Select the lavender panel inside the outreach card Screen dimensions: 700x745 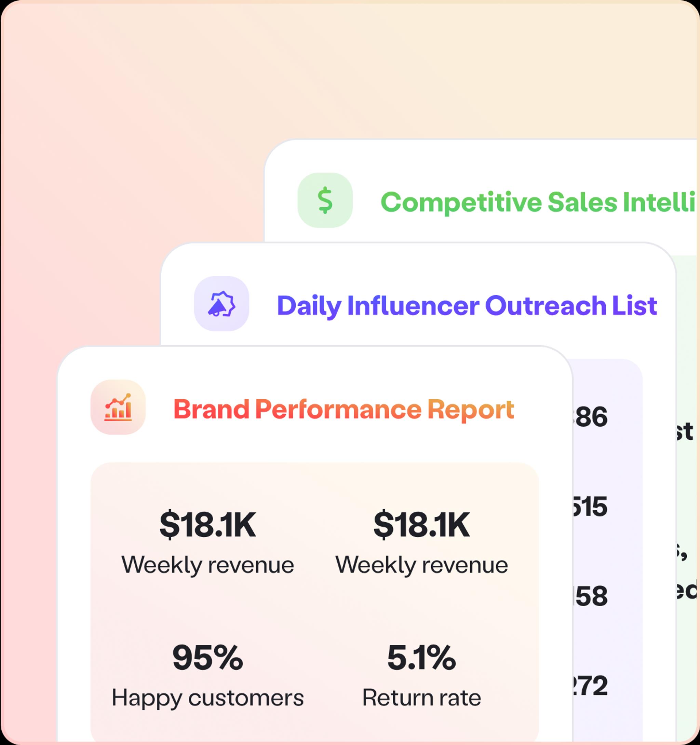[x=607, y=551]
